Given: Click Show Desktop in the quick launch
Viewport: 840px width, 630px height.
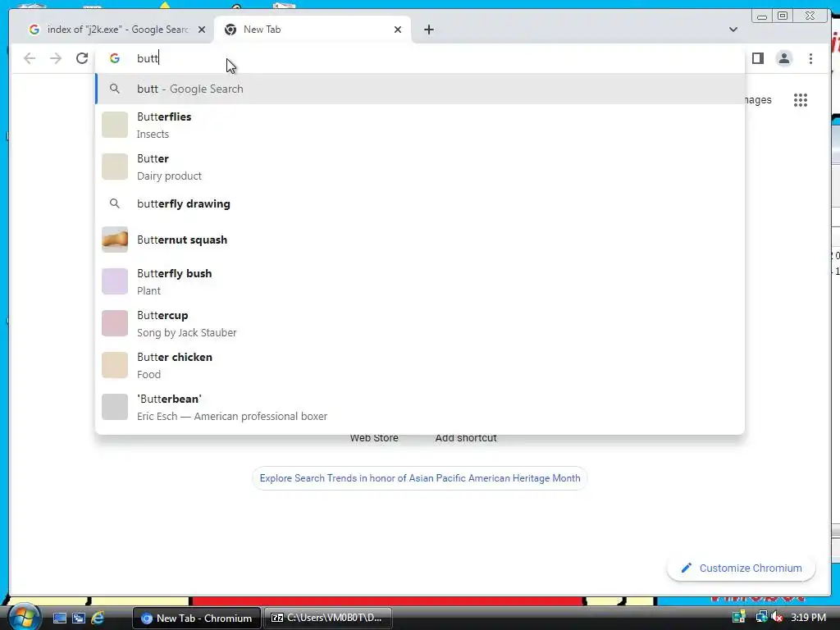Looking at the screenshot, I should pyautogui.click(x=59, y=618).
